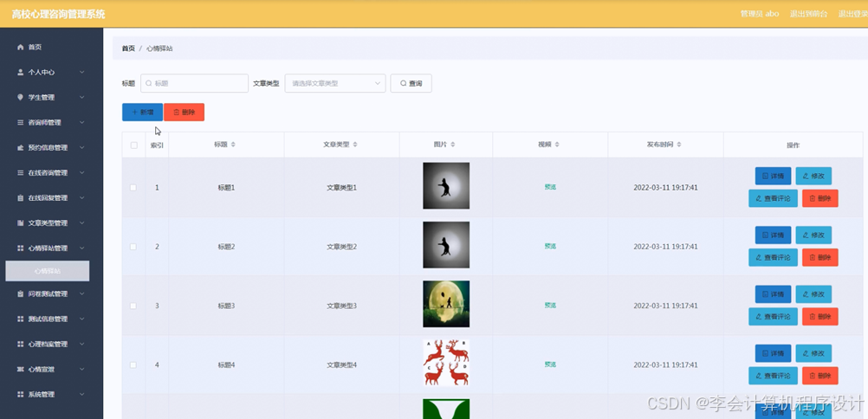Click the 查询 search button

click(x=411, y=84)
